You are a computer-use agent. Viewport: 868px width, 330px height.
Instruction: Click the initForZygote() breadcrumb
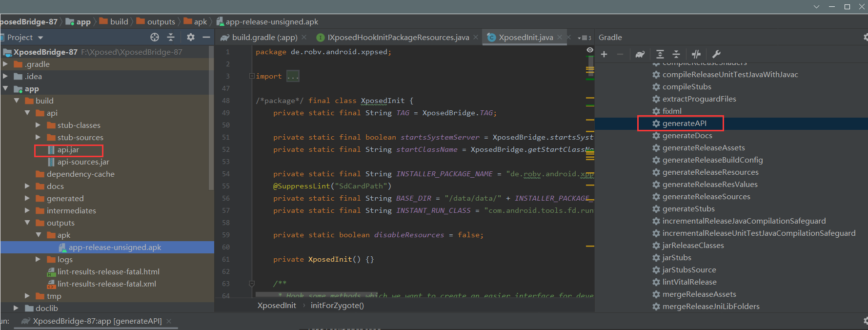tap(337, 306)
